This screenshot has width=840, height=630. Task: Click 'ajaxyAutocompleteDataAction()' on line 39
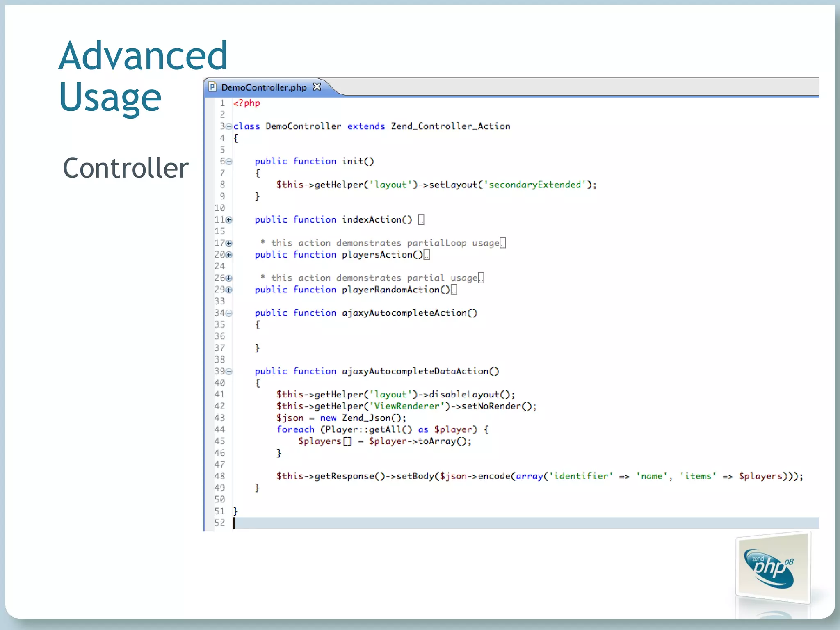420,371
